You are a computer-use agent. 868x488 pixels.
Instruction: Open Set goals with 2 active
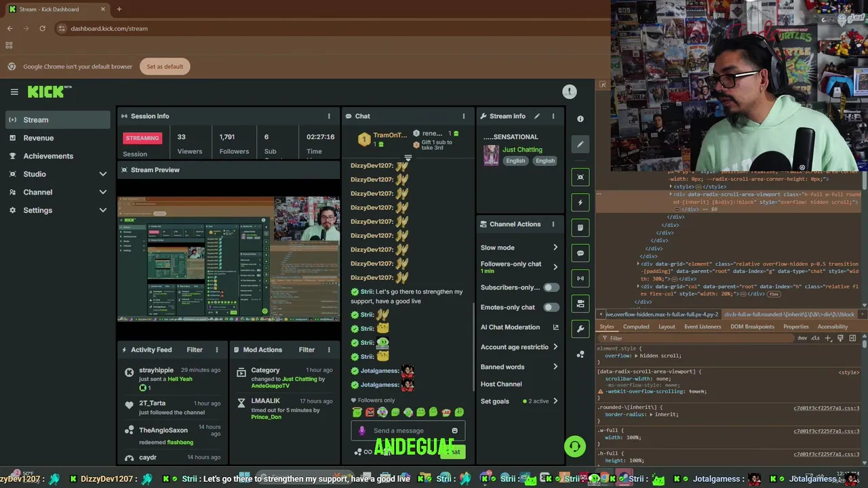point(519,401)
